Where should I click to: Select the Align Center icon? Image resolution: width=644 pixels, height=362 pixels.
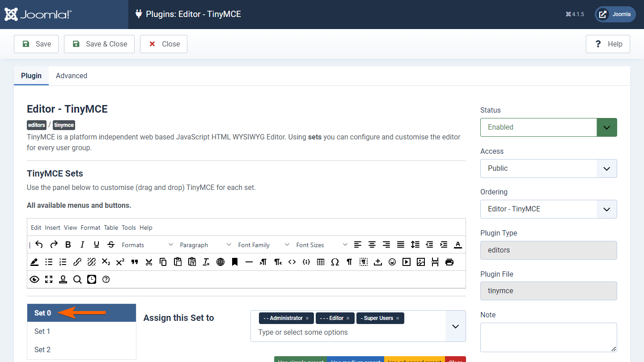[x=372, y=244]
